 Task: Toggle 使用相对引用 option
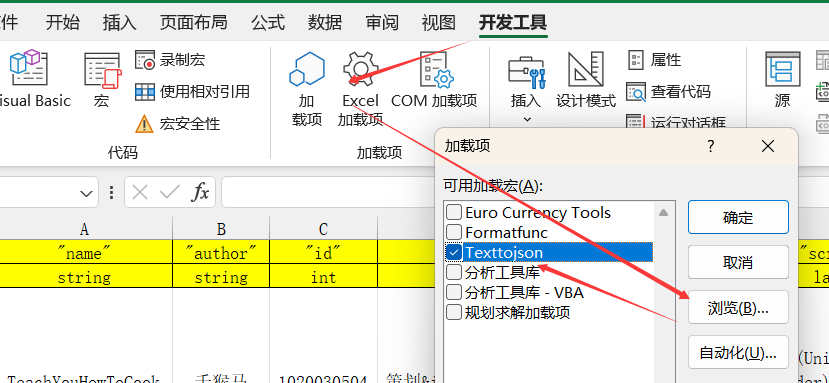(x=192, y=92)
